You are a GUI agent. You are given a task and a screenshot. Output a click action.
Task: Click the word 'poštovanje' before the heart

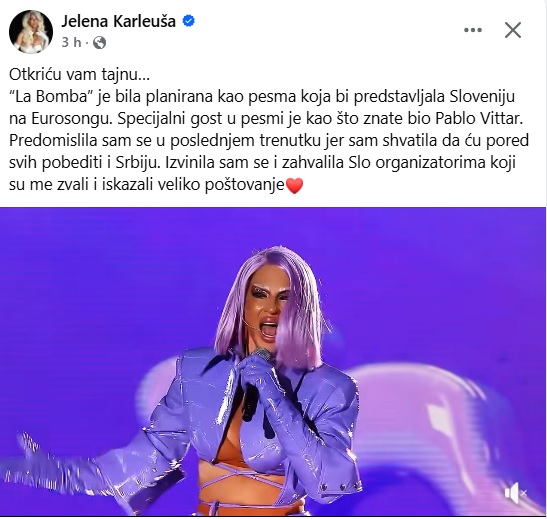click(245, 185)
